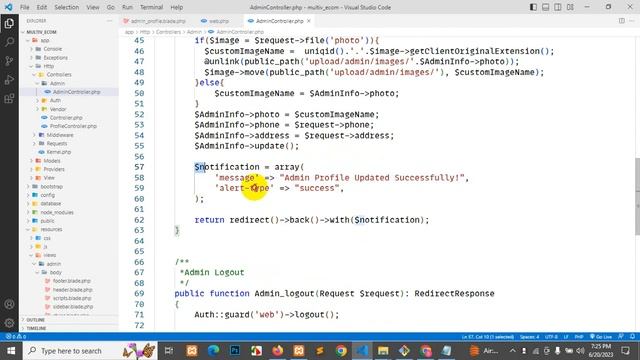Image resolution: width=640 pixels, height=360 pixels.
Task: Toggle the bottom Panel visibility
Action: pos(546,7)
